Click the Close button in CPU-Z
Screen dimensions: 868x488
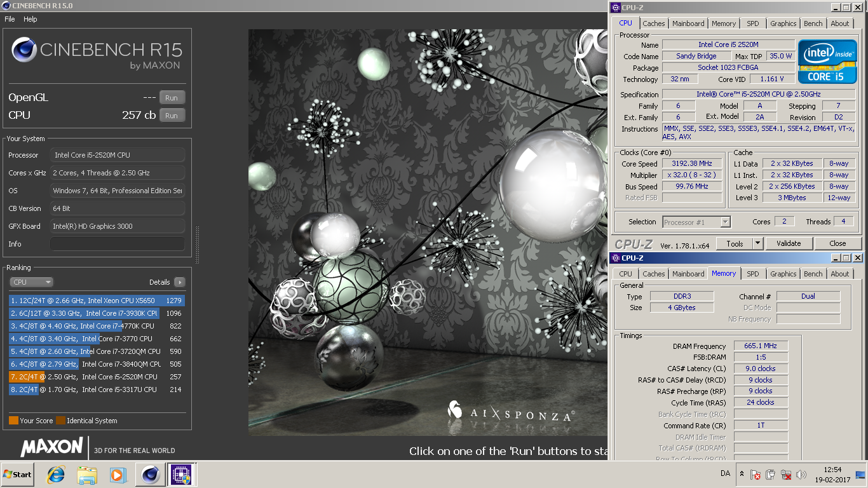click(x=837, y=243)
